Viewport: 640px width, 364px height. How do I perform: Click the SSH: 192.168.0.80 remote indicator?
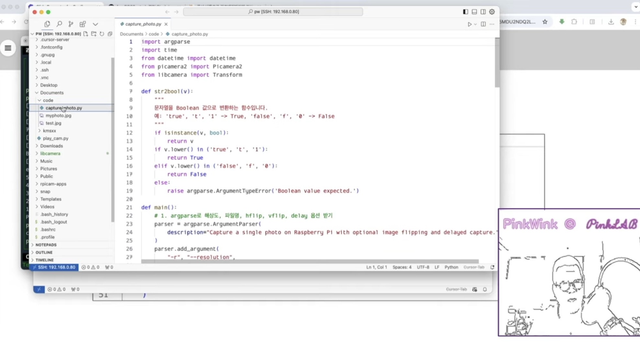[x=54, y=267]
